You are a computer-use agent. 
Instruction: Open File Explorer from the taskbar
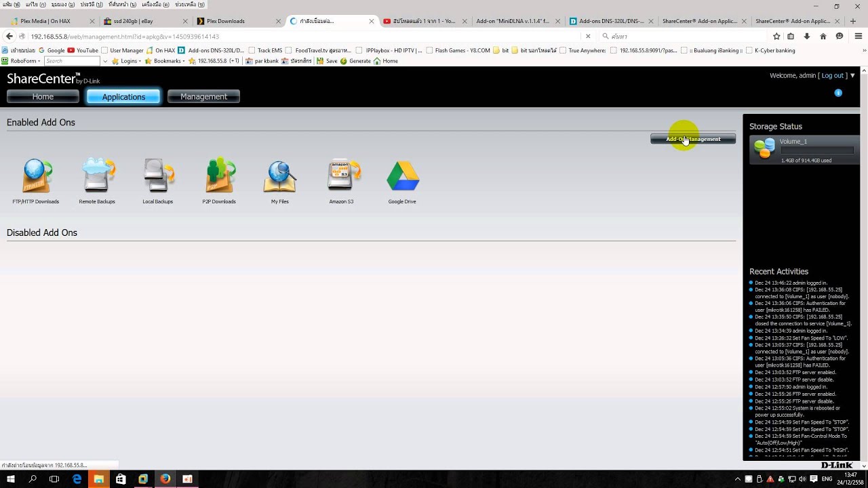(x=98, y=479)
